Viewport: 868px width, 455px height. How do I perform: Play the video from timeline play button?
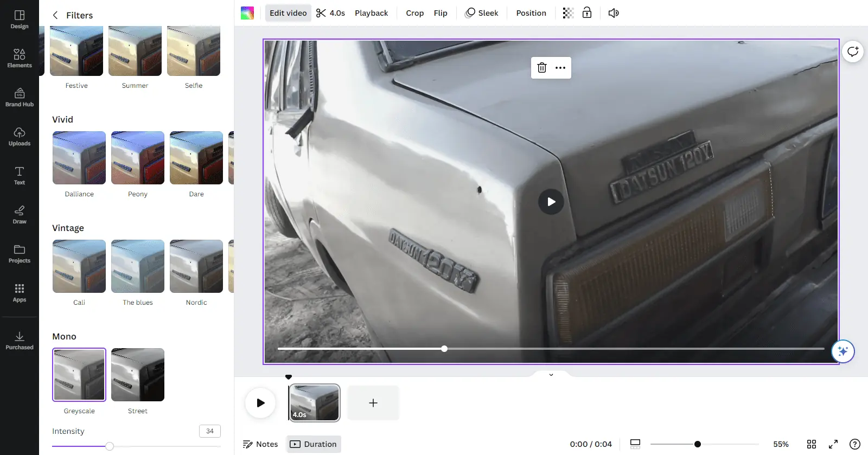coord(260,403)
